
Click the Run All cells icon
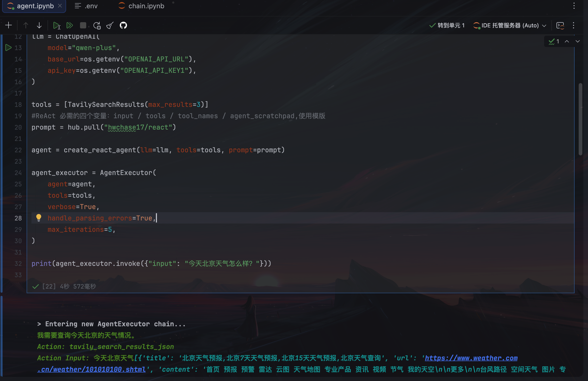tap(69, 25)
